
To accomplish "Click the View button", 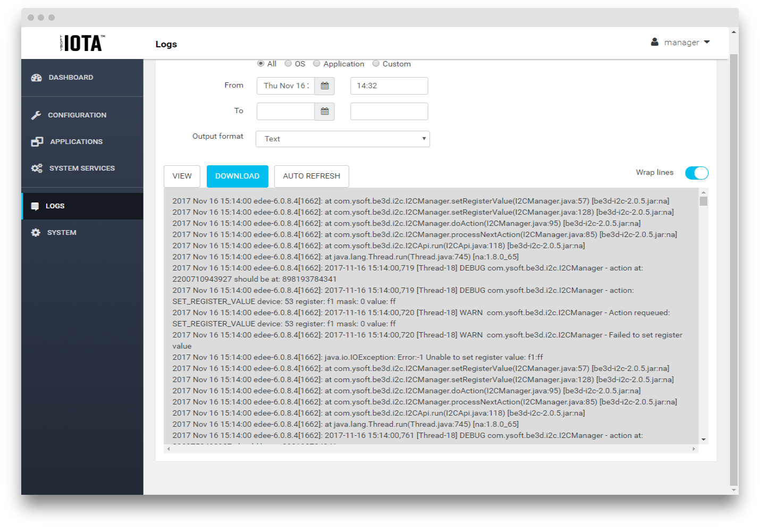I will 182,176.
